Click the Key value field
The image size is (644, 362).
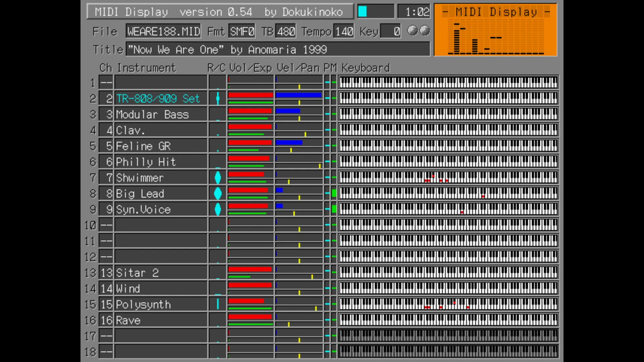click(390, 32)
